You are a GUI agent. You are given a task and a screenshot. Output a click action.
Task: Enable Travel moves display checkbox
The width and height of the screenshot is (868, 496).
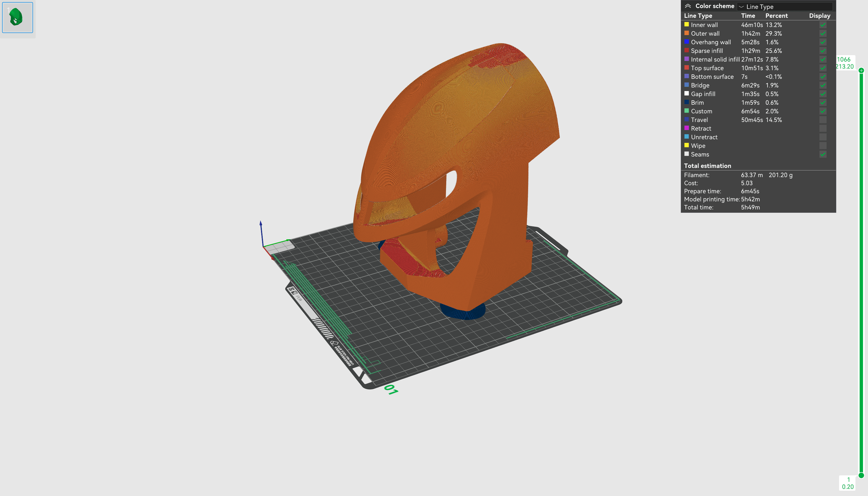pyautogui.click(x=823, y=120)
